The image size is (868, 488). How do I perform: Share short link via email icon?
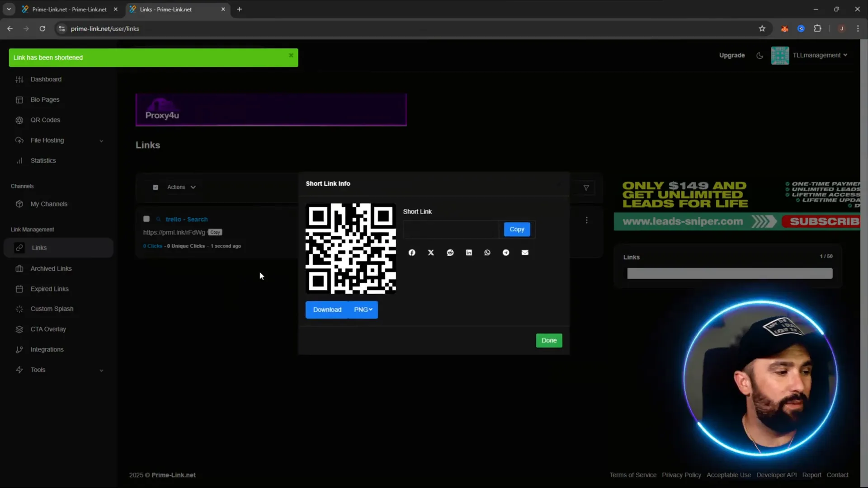click(525, 253)
